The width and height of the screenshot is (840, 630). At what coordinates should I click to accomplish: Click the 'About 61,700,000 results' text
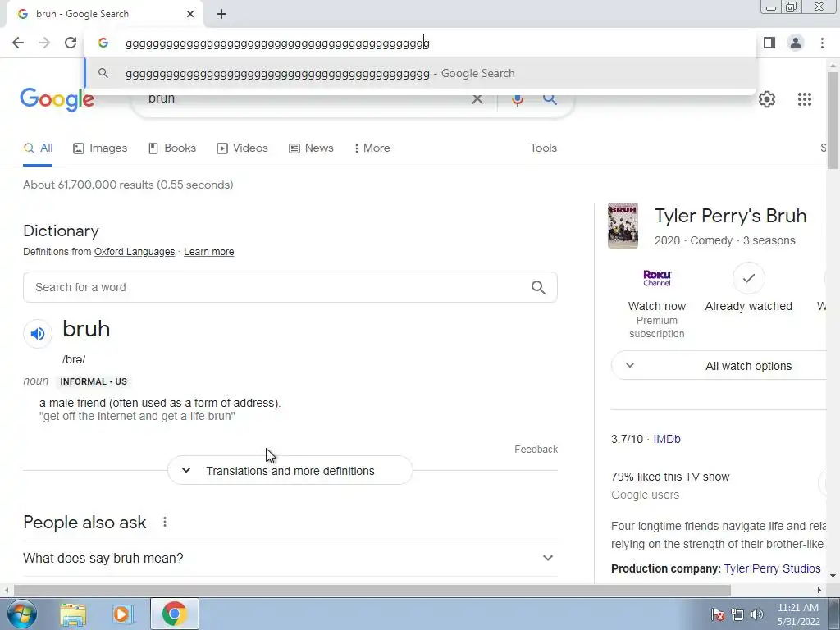[128, 185]
